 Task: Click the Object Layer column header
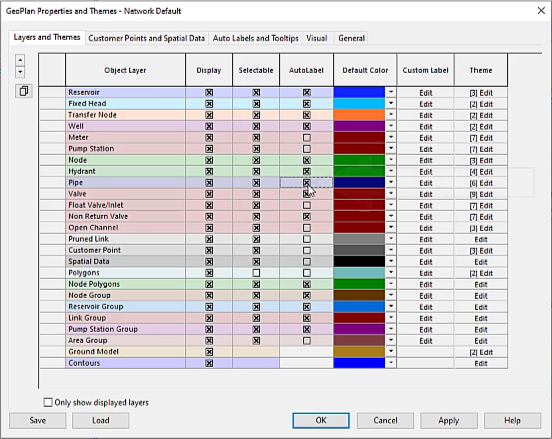pyautogui.click(x=125, y=70)
